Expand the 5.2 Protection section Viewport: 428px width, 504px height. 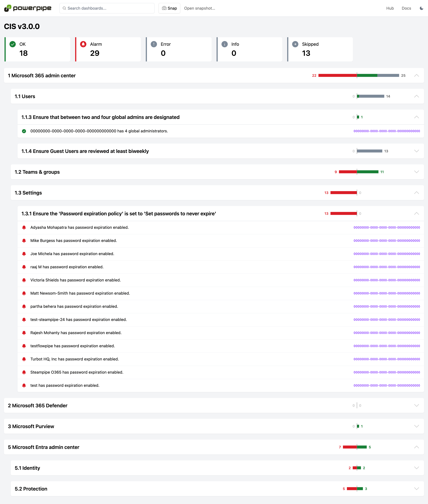pyautogui.click(x=416, y=489)
